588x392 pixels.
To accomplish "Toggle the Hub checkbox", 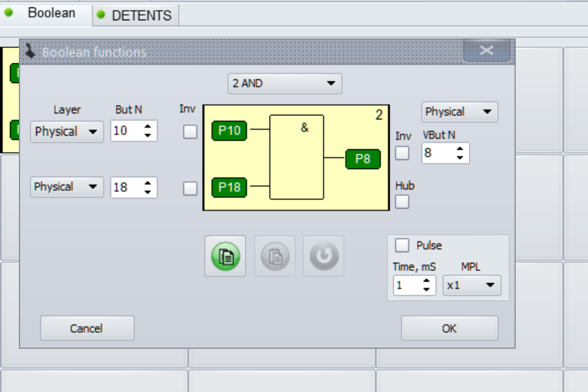I will (402, 201).
